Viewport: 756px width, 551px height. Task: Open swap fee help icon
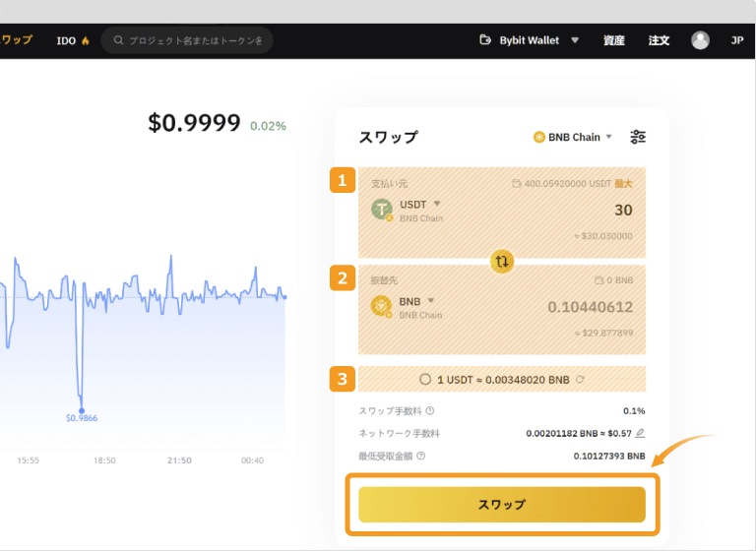(430, 410)
